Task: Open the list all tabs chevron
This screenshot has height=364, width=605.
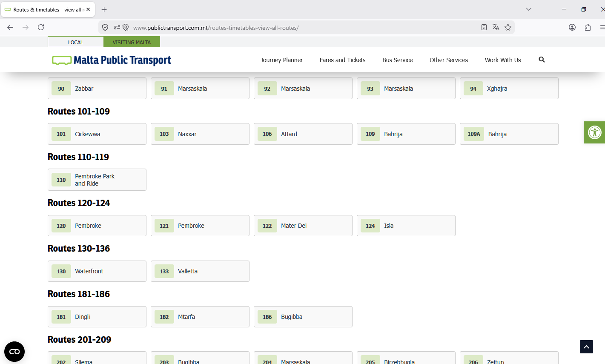Action: coord(529,9)
